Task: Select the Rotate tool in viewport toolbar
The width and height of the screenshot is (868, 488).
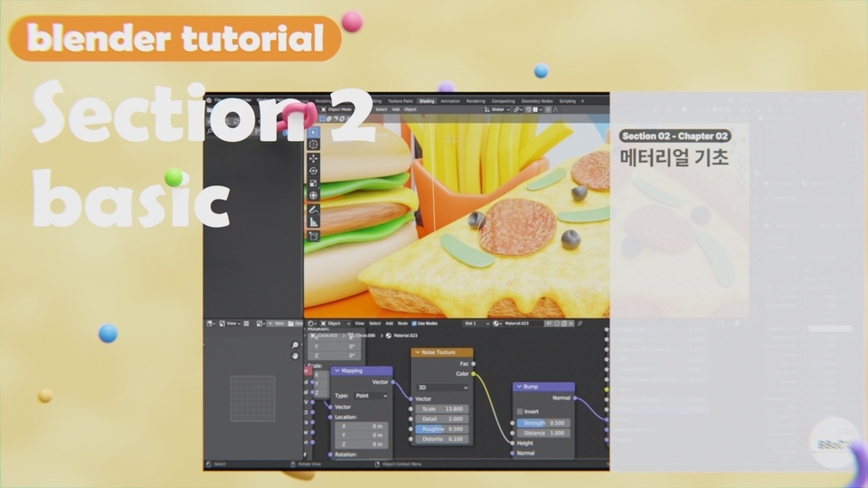Action: [x=314, y=171]
